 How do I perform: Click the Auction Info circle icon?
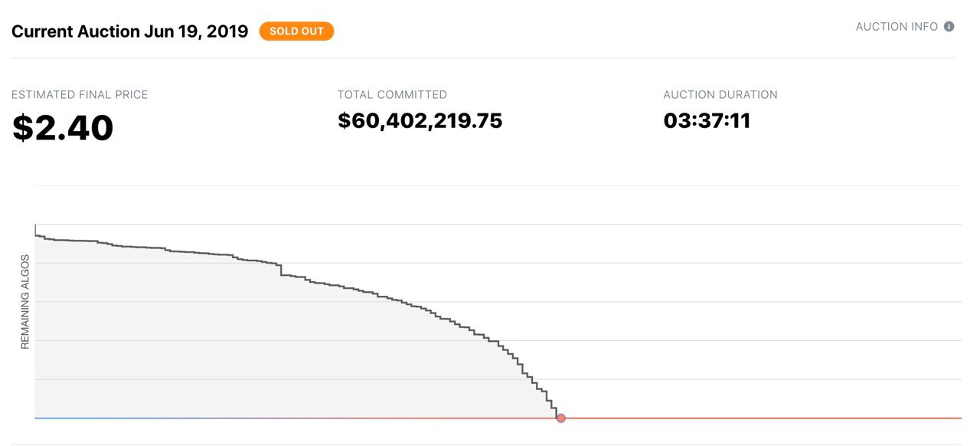click(949, 27)
